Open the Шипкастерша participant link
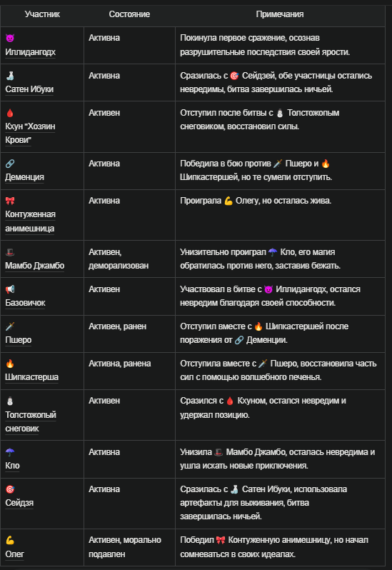This screenshot has height=570, width=392. [31, 377]
